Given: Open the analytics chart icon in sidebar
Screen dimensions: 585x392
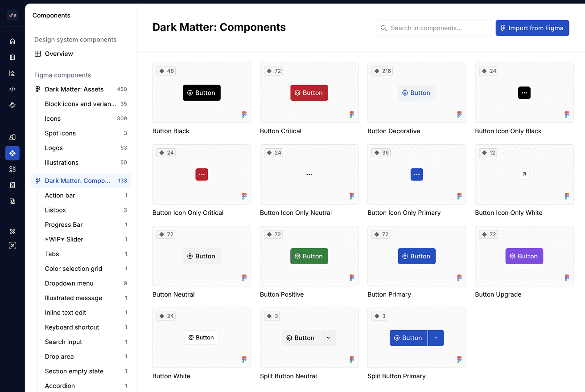Looking at the screenshot, I should pos(12,73).
